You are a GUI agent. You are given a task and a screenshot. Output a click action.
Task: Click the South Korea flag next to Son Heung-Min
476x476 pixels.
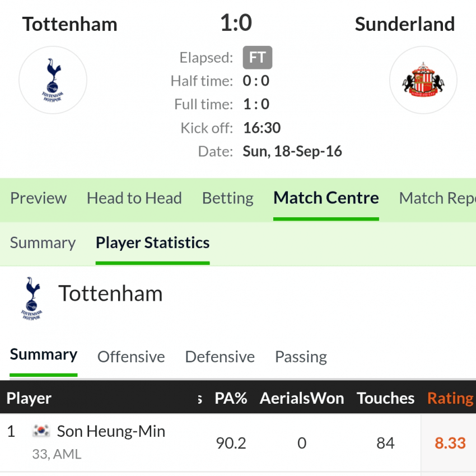[41, 431]
